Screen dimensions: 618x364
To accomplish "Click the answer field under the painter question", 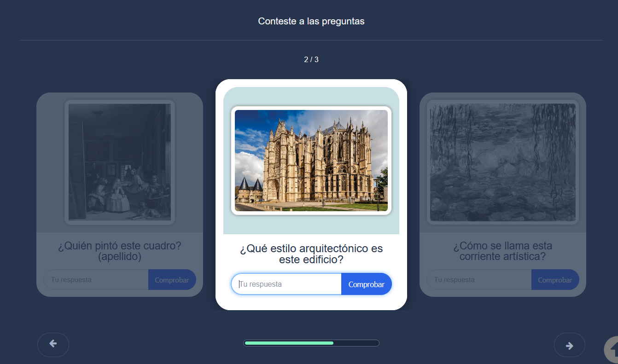I will coord(97,280).
